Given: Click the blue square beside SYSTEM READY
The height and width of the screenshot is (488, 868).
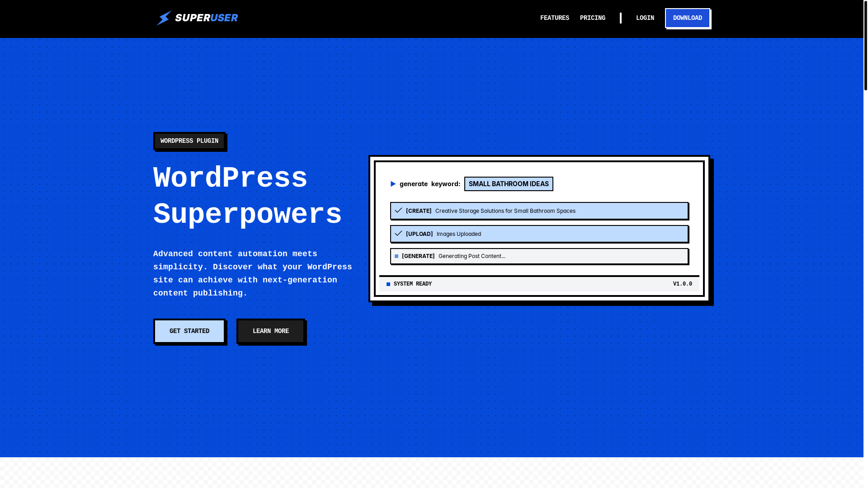Looking at the screenshot, I should (x=388, y=284).
